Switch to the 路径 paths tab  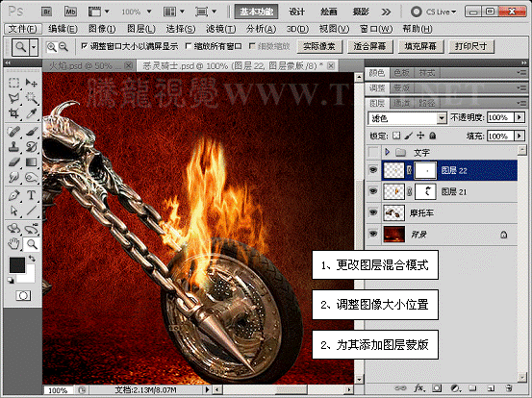pyautogui.click(x=427, y=103)
